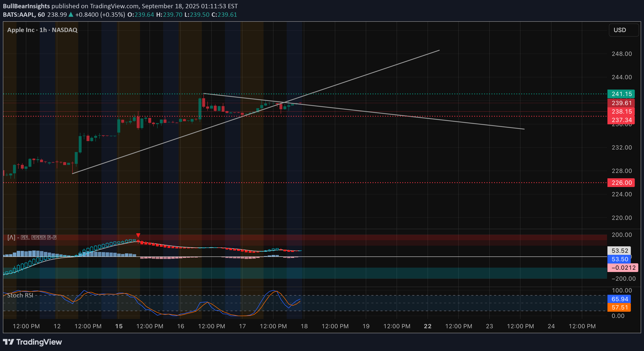Screen dimensions: 644x351
Task: Click the 200.00 indicator axis value
Action: (x=621, y=235)
